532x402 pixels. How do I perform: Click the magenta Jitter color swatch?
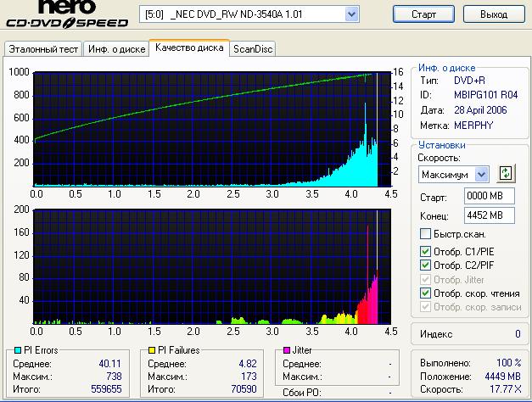tap(286, 349)
